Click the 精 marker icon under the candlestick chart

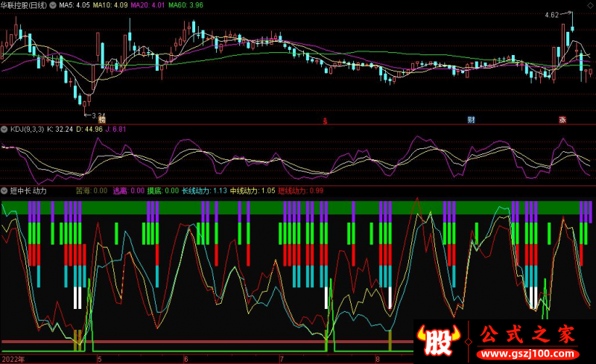[x=102, y=119]
